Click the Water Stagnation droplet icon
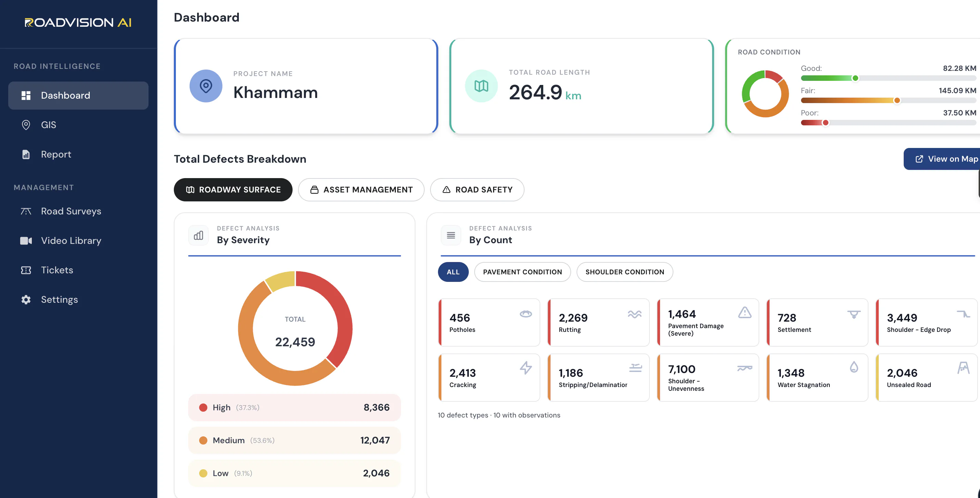This screenshot has height=498, width=980. (854, 367)
